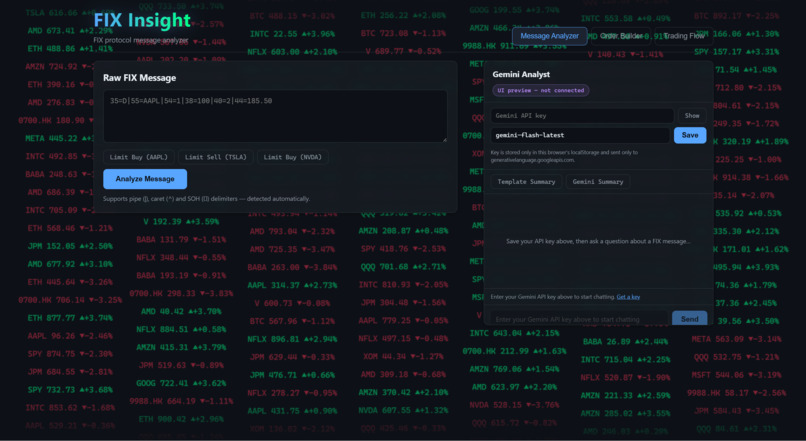Open the Message Analyzer tab
The height and width of the screenshot is (441, 806).
coord(549,36)
